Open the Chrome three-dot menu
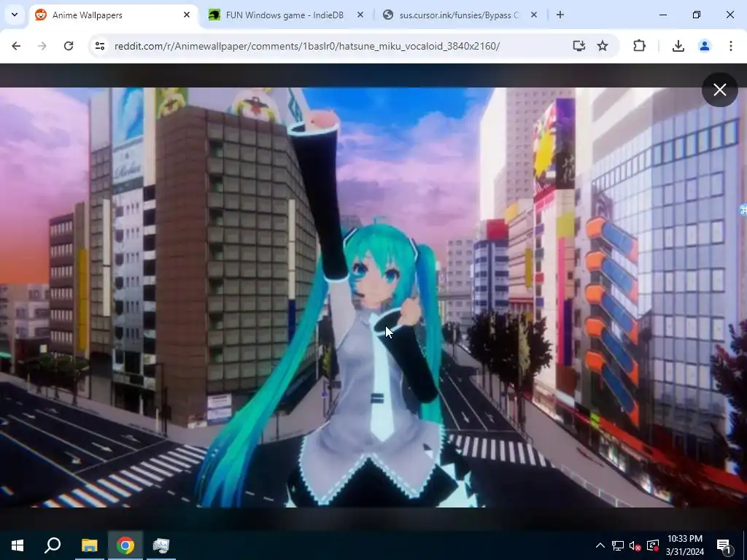Viewport: 747px width, 560px height. click(730, 46)
